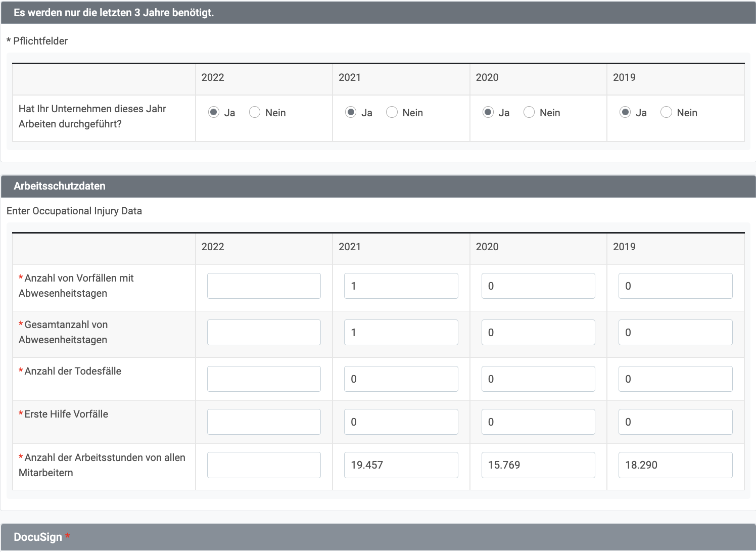Click 2020 Arbeitsstunden field showing 15.769
The width and height of the screenshot is (756, 552).
(538, 465)
